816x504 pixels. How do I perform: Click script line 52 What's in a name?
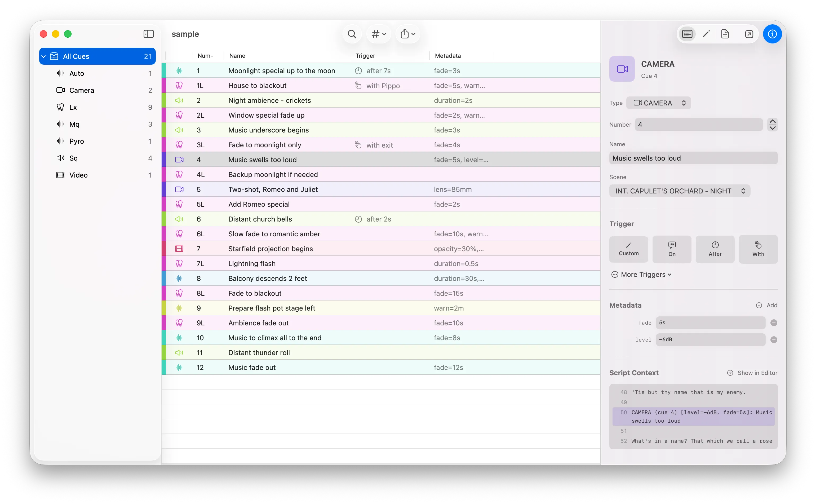693,441
